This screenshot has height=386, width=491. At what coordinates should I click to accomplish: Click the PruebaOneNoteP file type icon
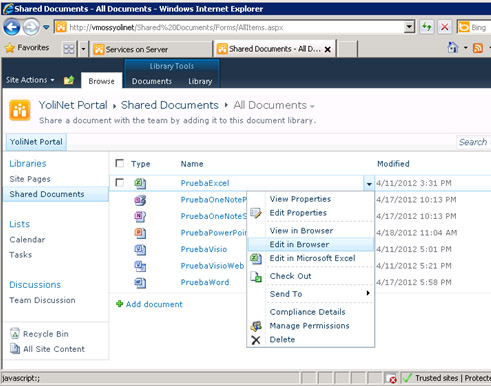pos(140,200)
